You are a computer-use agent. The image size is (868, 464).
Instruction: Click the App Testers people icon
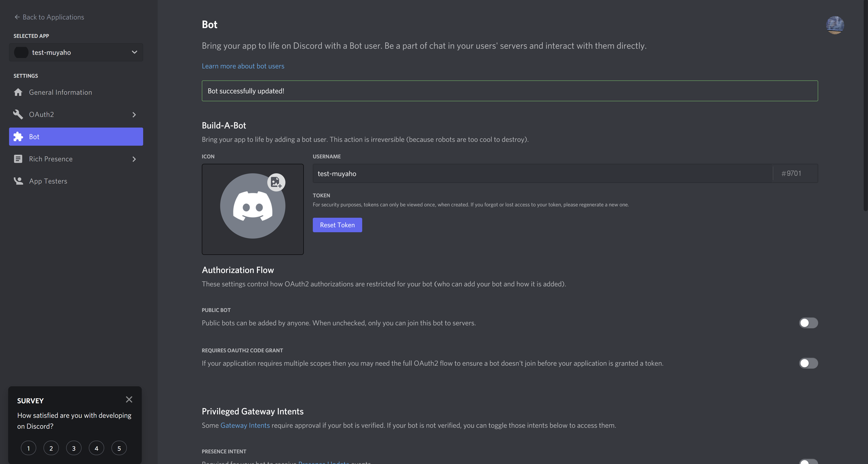coord(18,181)
